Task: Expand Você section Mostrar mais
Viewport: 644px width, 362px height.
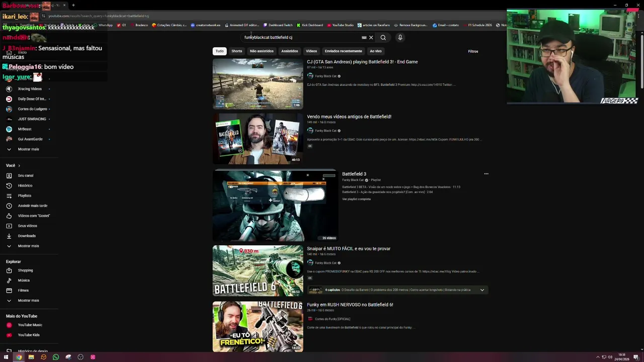Action: [x=28, y=246]
